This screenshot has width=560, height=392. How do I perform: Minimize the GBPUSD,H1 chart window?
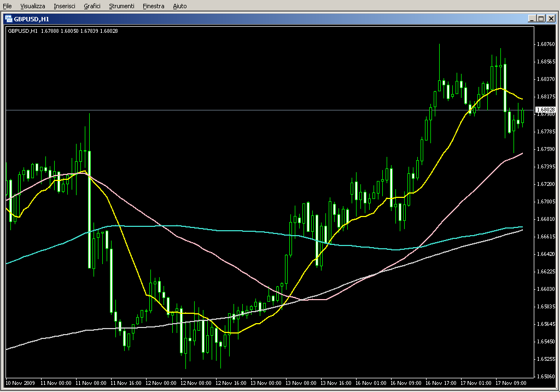532,19
